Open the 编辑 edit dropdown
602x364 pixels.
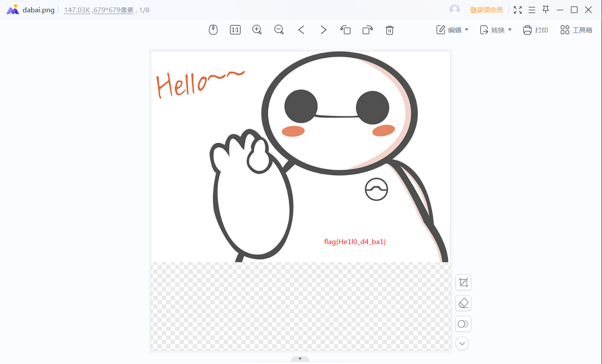point(452,30)
